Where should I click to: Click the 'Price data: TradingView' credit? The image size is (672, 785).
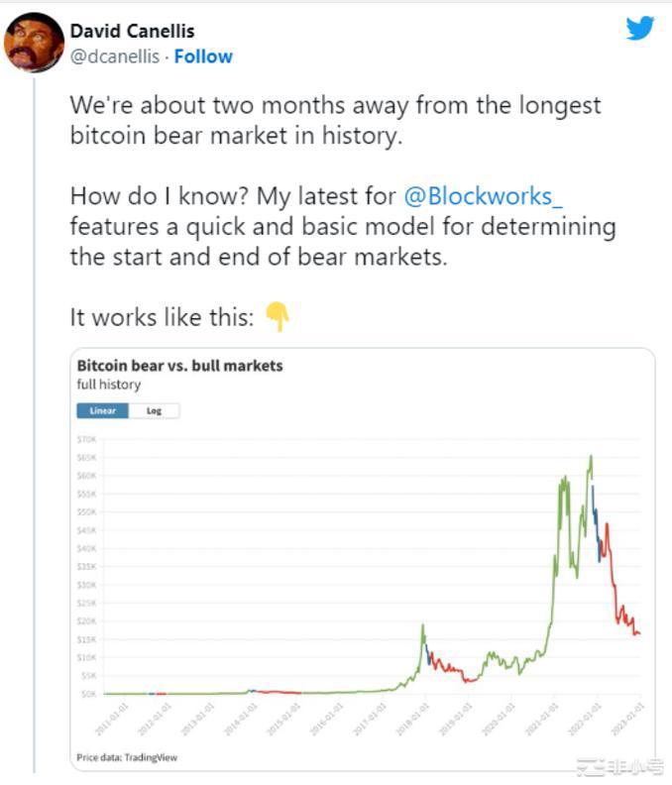tap(128, 758)
